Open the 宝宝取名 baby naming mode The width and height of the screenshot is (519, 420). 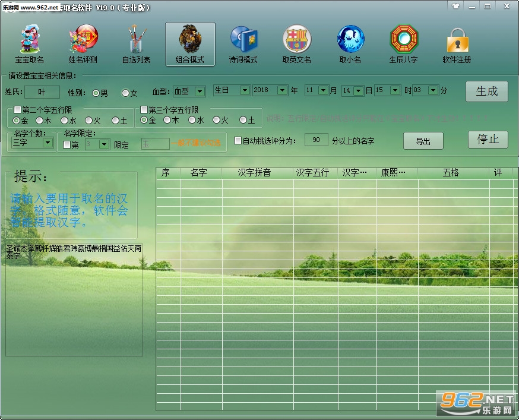pyautogui.click(x=30, y=44)
